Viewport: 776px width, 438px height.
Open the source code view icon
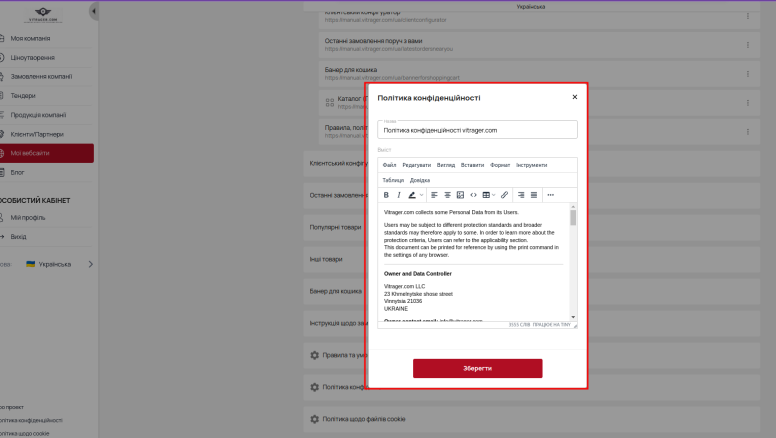(x=473, y=195)
